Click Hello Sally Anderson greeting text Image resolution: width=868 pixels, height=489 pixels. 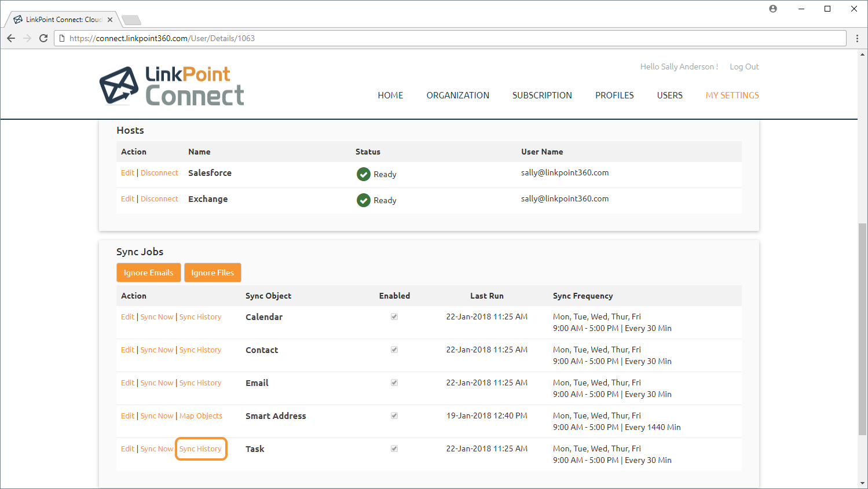[679, 67]
